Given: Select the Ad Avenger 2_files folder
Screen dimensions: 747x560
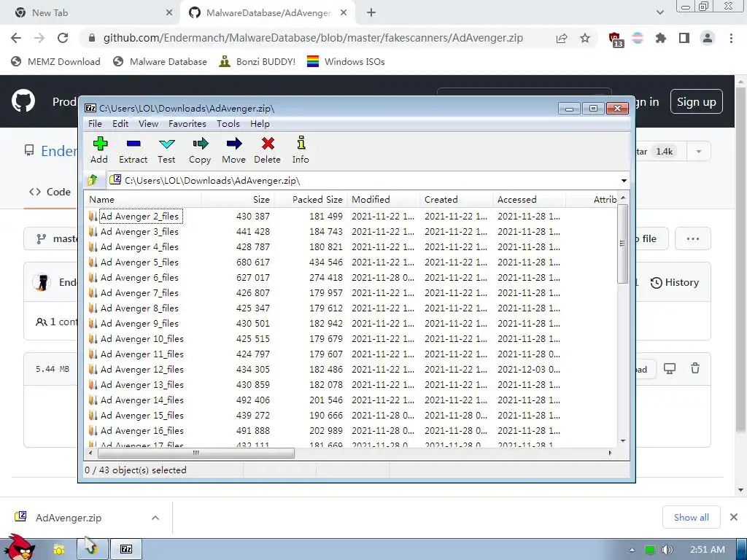Looking at the screenshot, I should click(140, 216).
